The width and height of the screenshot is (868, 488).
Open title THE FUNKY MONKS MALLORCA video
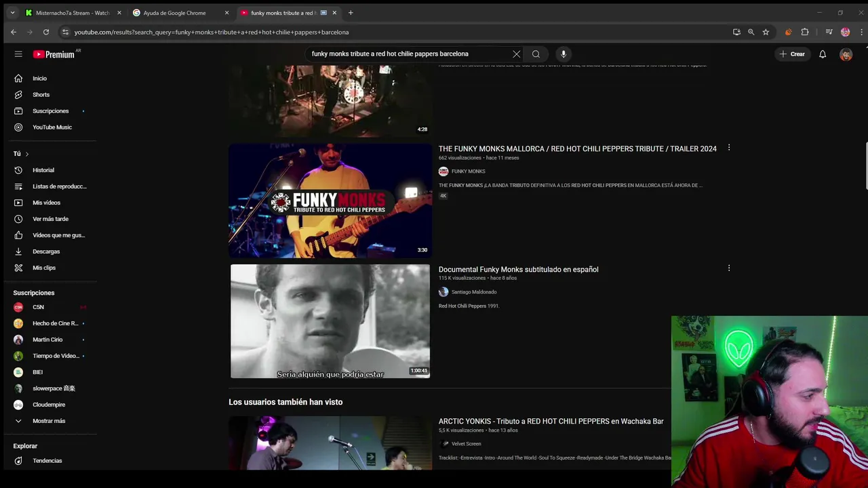[577, 149]
